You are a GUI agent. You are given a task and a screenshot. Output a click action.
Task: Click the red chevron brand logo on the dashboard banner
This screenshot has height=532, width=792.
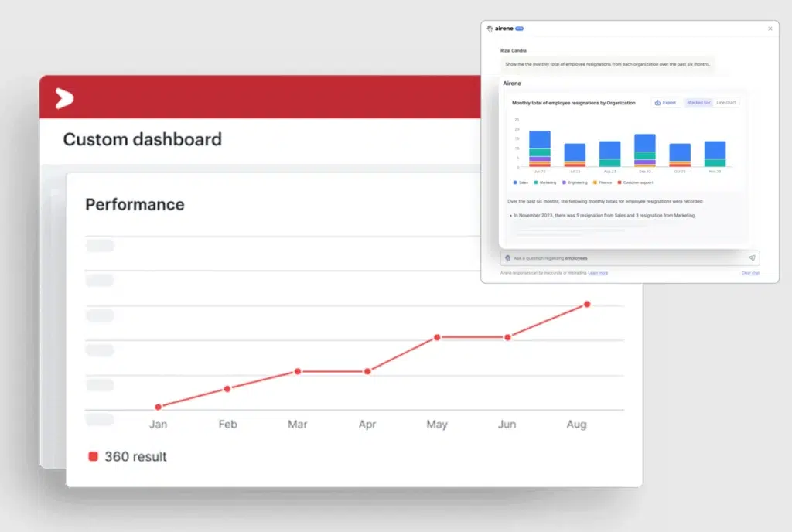point(63,98)
